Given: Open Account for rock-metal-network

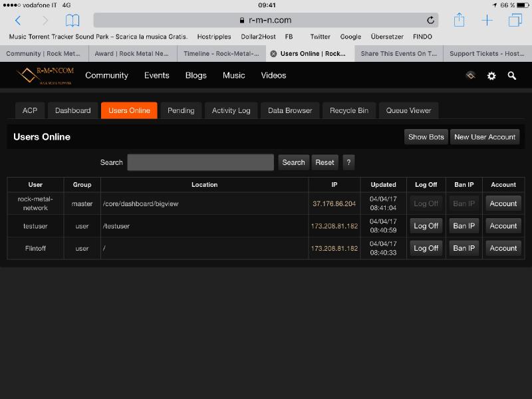Looking at the screenshot, I should click(x=503, y=203).
